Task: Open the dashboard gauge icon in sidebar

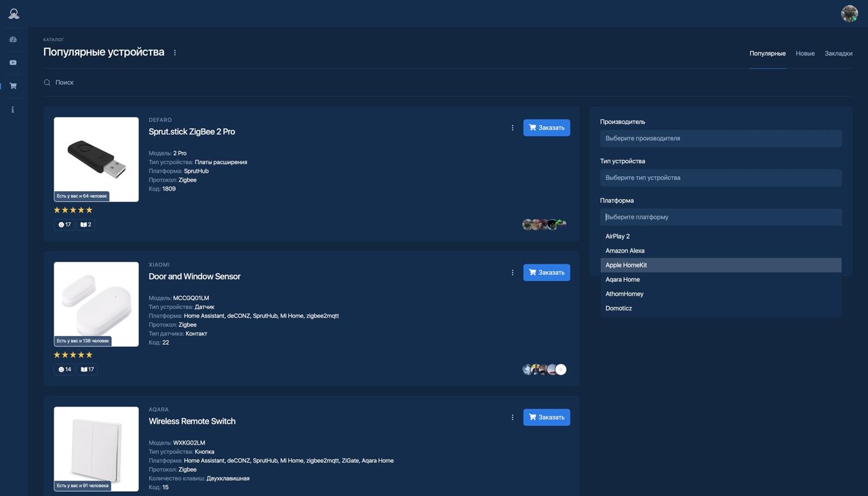Action: click(x=13, y=39)
